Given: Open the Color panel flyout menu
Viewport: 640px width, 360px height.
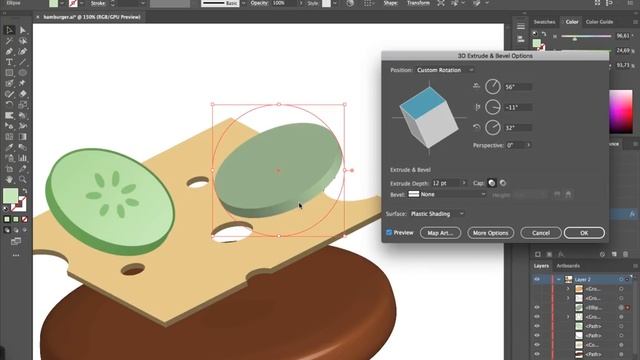Looking at the screenshot, I should pyautogui.click(x=635, y=22).
